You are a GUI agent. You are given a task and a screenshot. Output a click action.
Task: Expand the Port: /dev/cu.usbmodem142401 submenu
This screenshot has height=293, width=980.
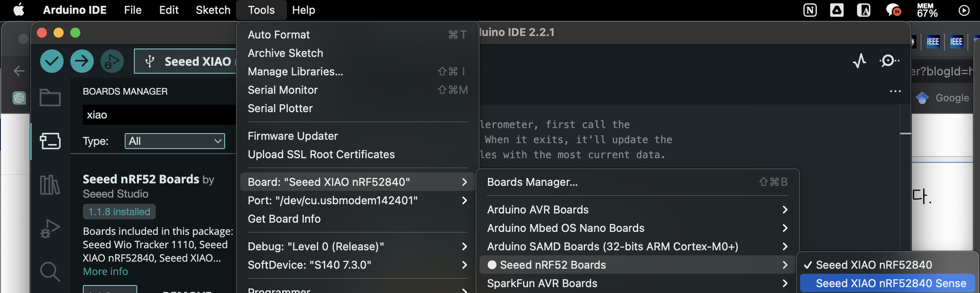click(357, 200)
